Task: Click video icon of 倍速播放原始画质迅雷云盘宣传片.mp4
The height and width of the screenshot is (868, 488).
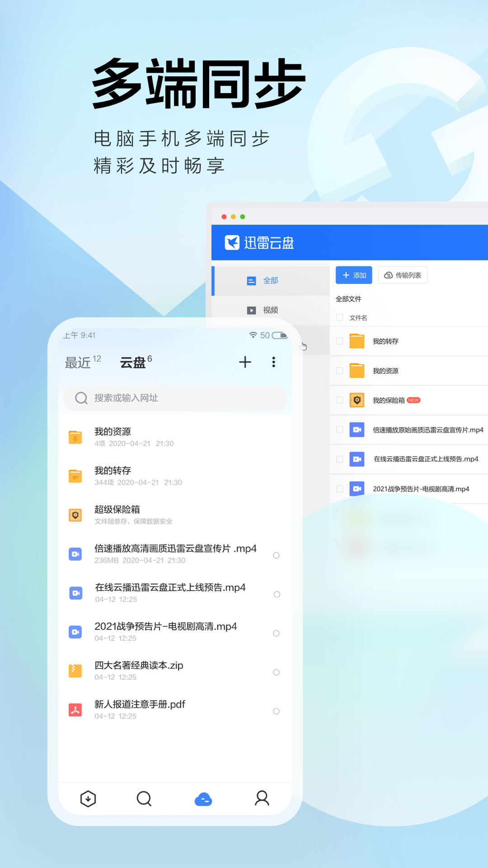Action: pyautogui.click(x=357, y=429)
